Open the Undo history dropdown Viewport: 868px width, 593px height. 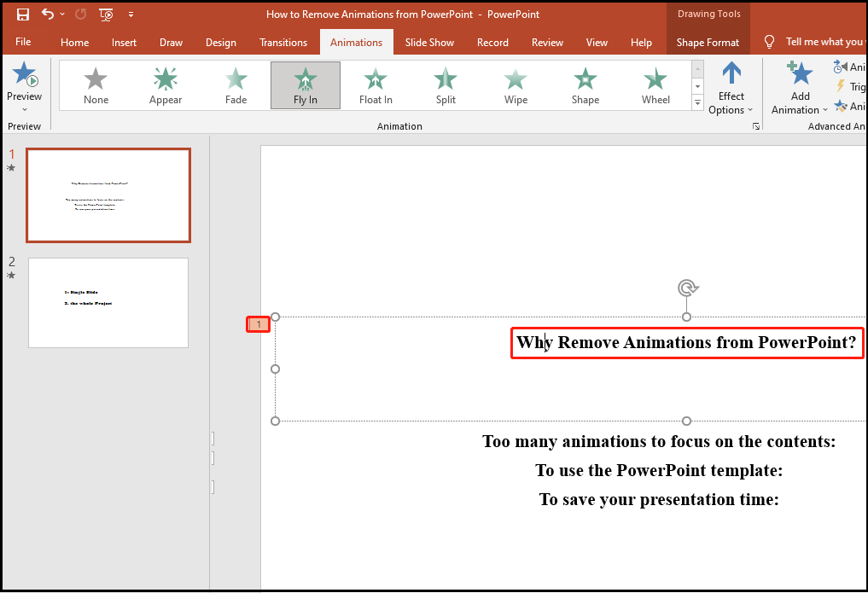pos(62,15)
